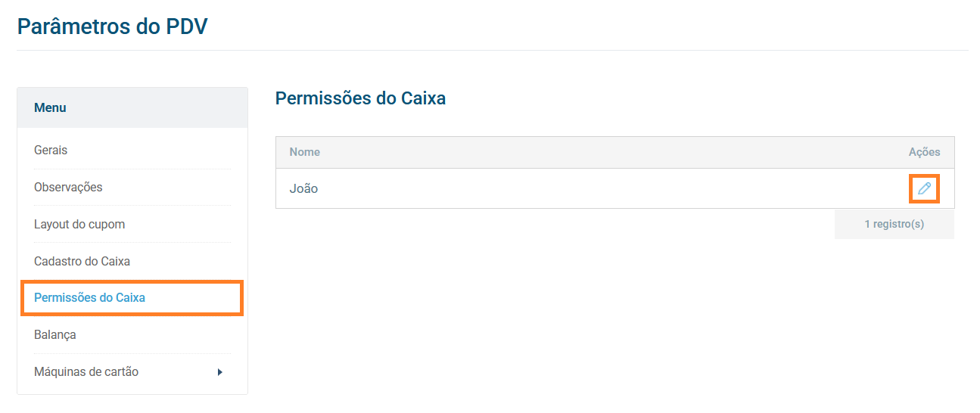Viewport: 980px width, 413px height.
Task: Select Permissões do Caixa in the sidebar menu
Action: pyautogui.click(x=89, y=298)
